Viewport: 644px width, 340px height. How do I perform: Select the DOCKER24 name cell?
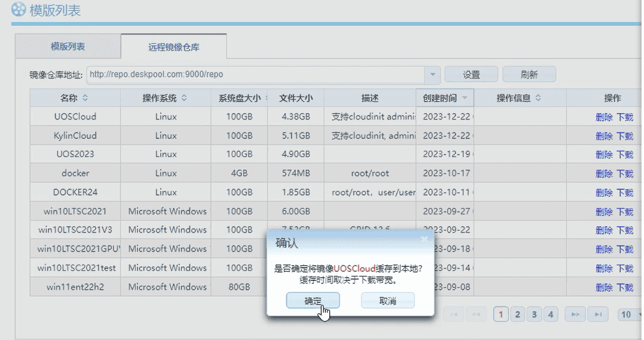pyautogui.click(x=75, y=192)
